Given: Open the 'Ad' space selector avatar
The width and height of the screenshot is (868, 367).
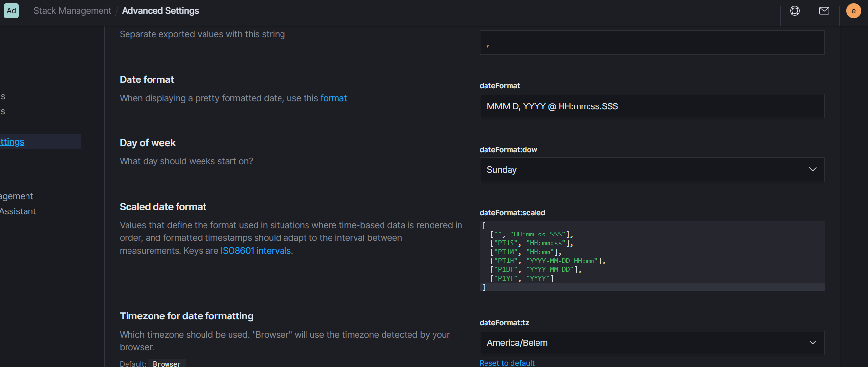Looking at the screenshot, I should click(11, 11).
